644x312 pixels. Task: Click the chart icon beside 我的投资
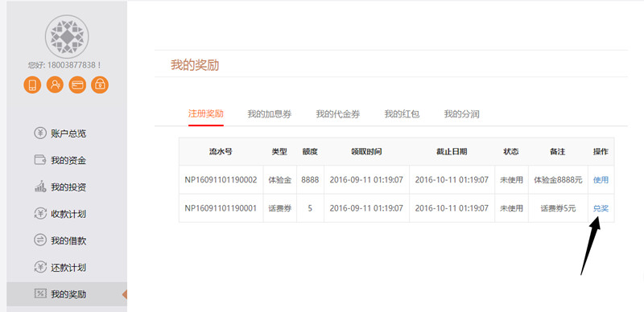point(39,187)
